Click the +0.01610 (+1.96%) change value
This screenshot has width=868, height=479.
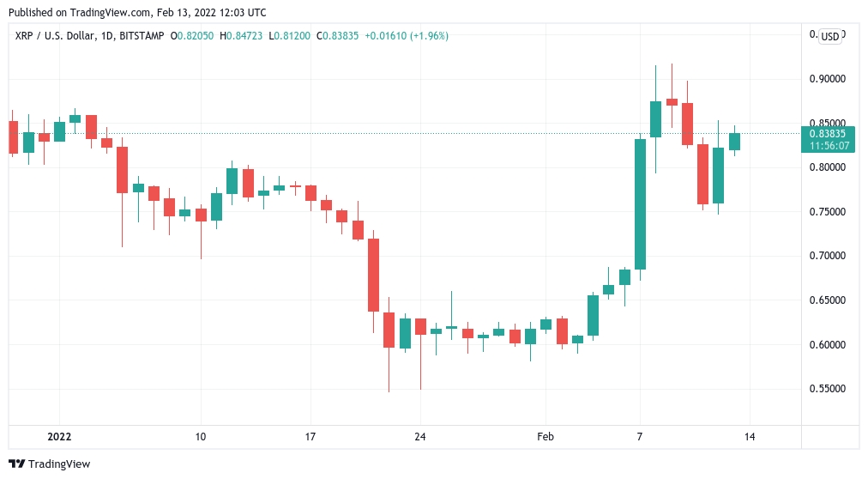pyautogui.click(x=407, y=36)
